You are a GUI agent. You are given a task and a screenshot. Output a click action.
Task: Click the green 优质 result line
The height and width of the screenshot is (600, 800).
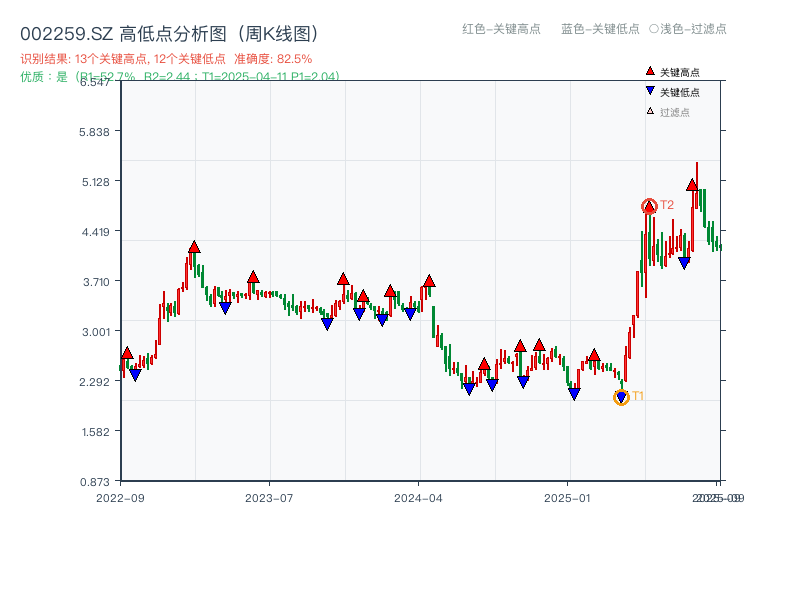point(180,77)
